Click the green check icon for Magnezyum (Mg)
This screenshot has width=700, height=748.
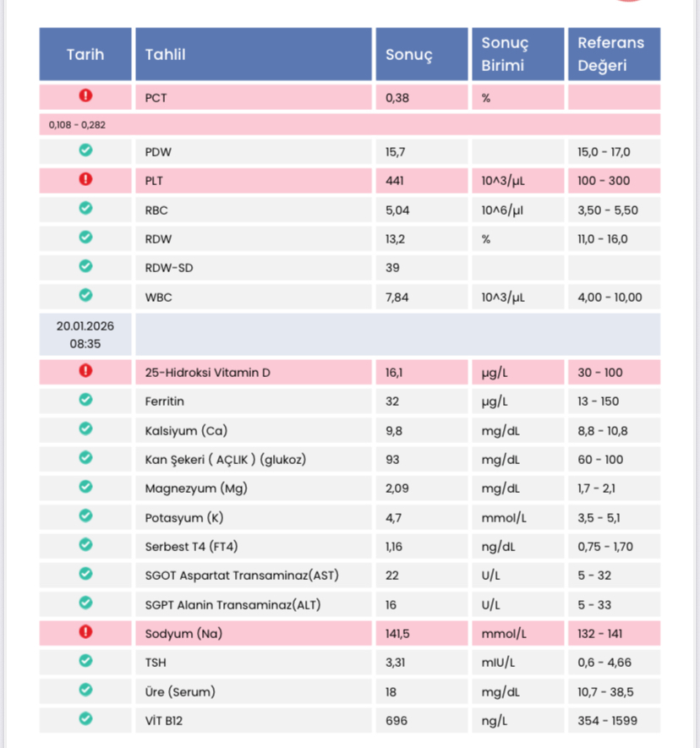pyautogui.click(x=85, y=487)
